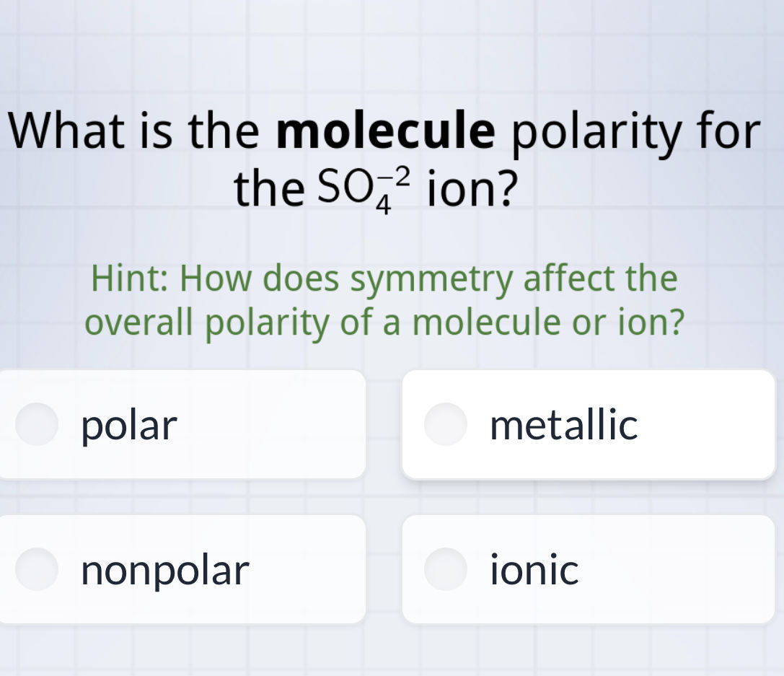Click the nonpolar answer text label

[164, 569]
